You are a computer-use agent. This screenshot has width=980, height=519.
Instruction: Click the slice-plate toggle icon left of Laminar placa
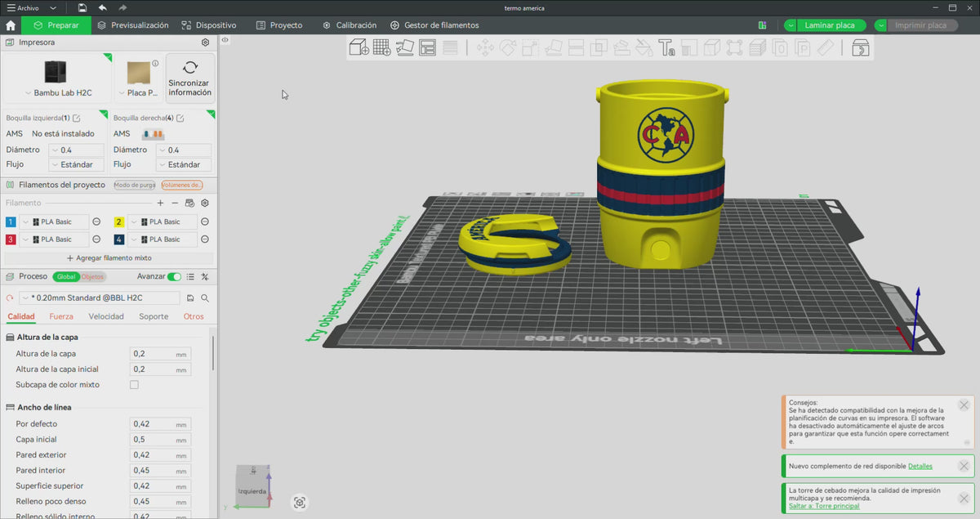(762, 25)
